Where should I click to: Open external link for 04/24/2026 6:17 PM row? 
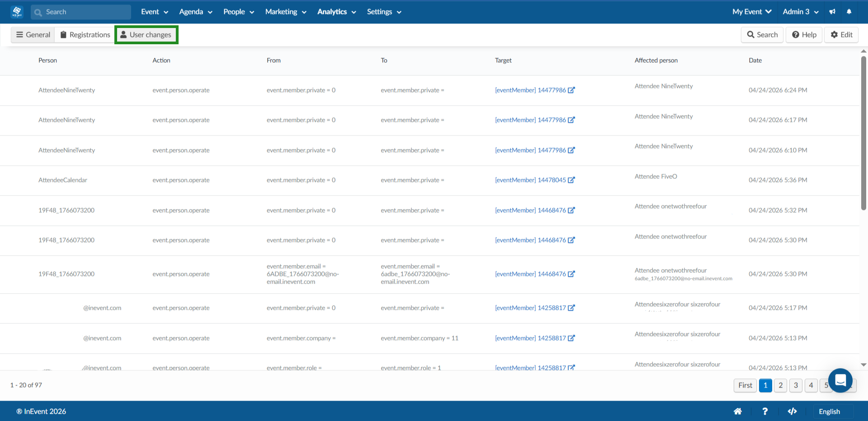(x=571, y=120)
